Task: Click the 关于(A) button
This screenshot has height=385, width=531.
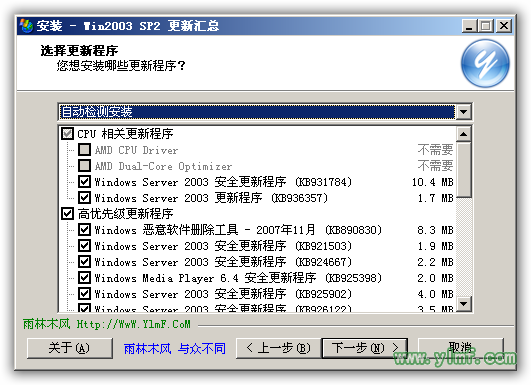Action: (69, 348)
